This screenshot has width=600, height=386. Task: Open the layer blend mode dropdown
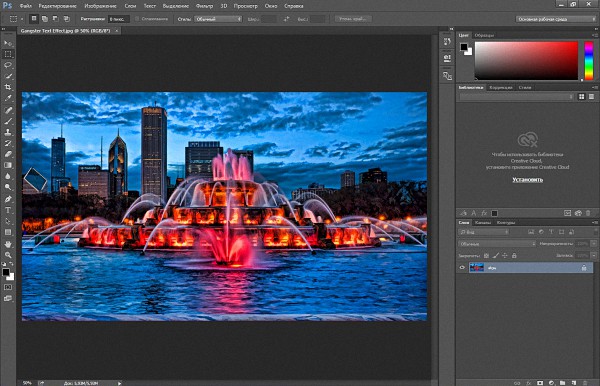(x=497, y=244)
